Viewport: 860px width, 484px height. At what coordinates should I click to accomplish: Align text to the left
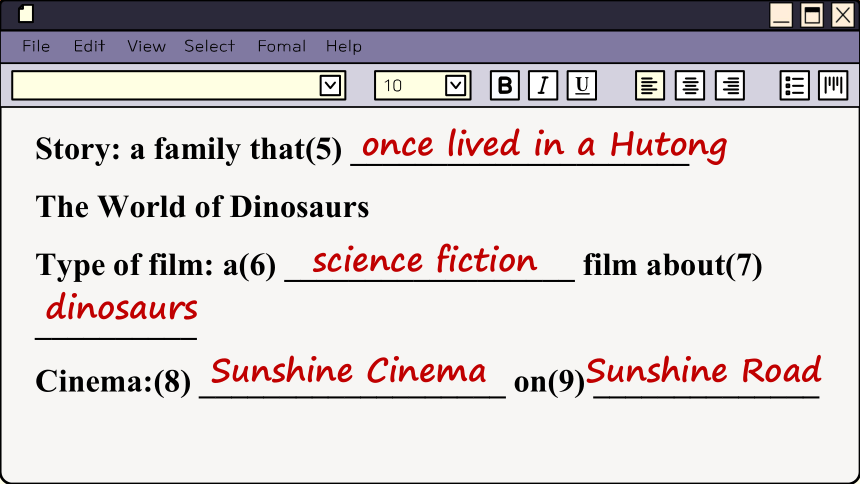point(650,85)
